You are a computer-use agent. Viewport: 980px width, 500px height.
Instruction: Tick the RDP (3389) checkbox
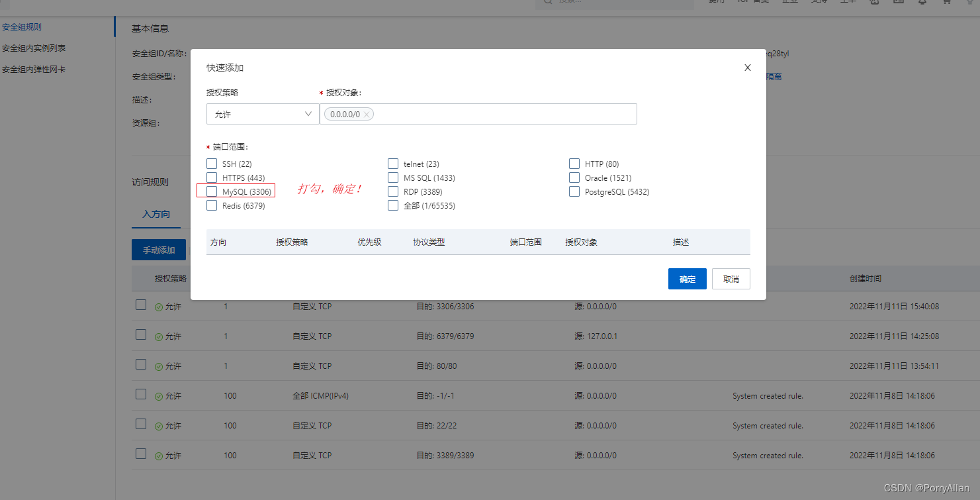click(393, 191)
